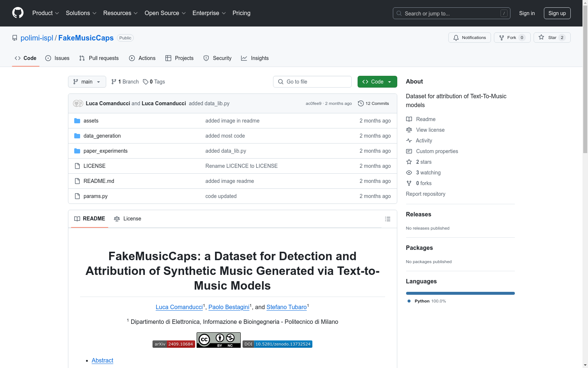The image size is (588, 368).
Task: Expand the Resources menu
Action: click(121, 13)
